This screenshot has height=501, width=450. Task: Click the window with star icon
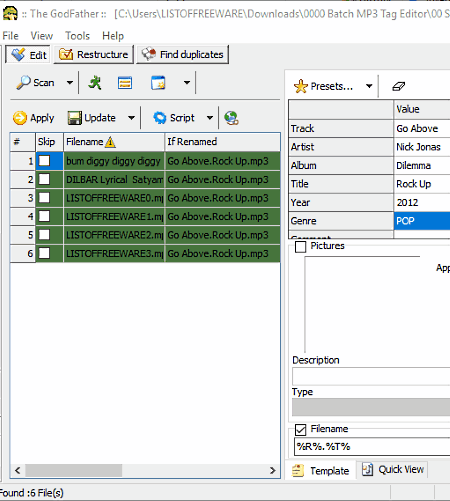[158, 83]
